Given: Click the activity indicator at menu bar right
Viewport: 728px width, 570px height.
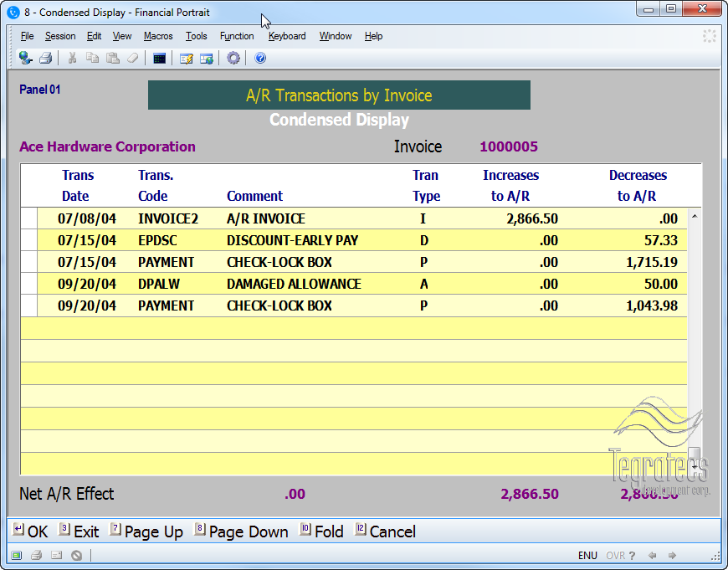Looking at the screenshot, I should [x=709, y=36].
